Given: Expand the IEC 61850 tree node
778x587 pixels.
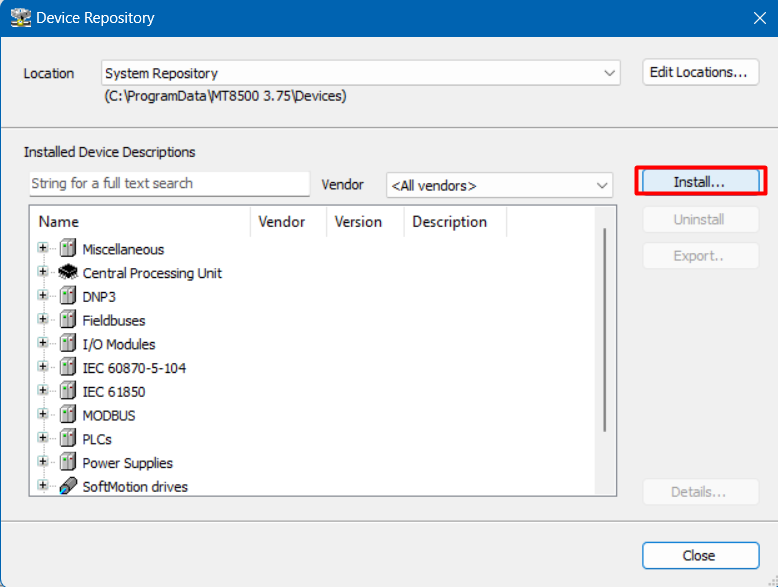Looking at the screenshot, I should [x=43, y=391].
